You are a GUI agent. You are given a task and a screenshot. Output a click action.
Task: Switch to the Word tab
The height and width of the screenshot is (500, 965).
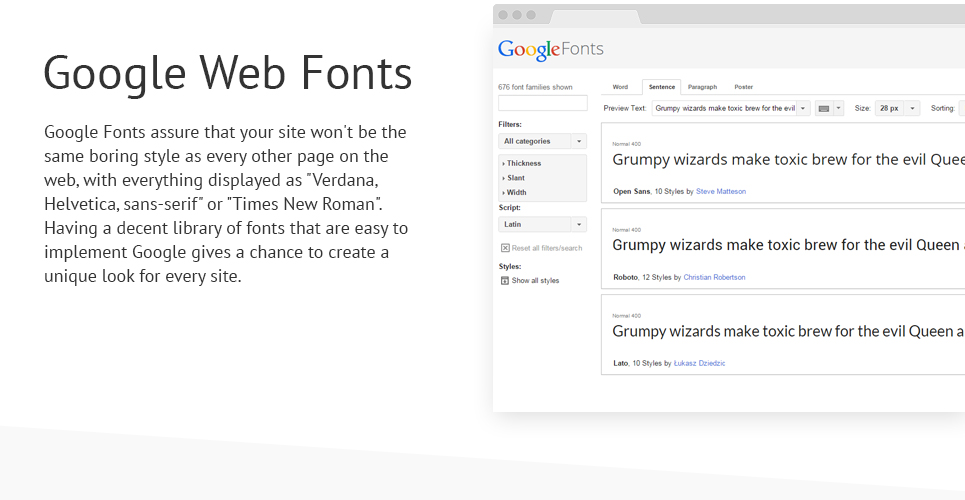coord(620,87)
